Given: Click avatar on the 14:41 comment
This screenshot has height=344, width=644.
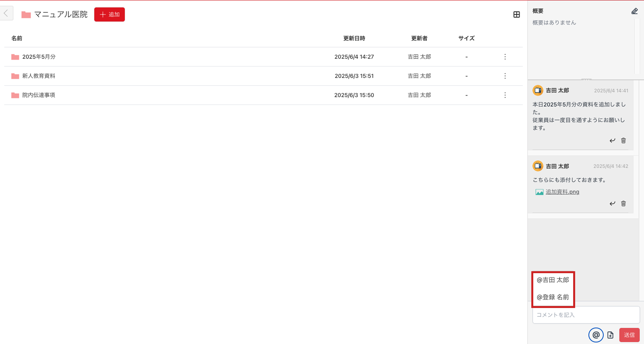Looking at the screenshot, I should (x=538, y=90).
